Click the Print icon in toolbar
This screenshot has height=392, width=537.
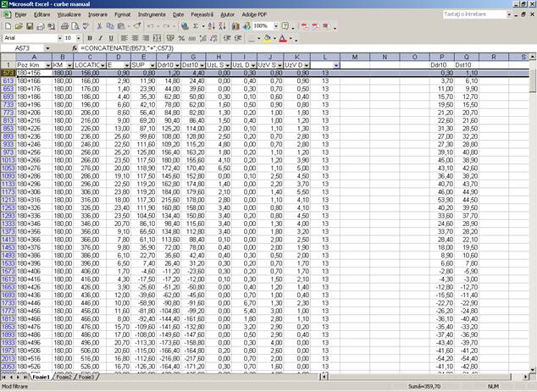pyautogui.click(x=63, y=26)
